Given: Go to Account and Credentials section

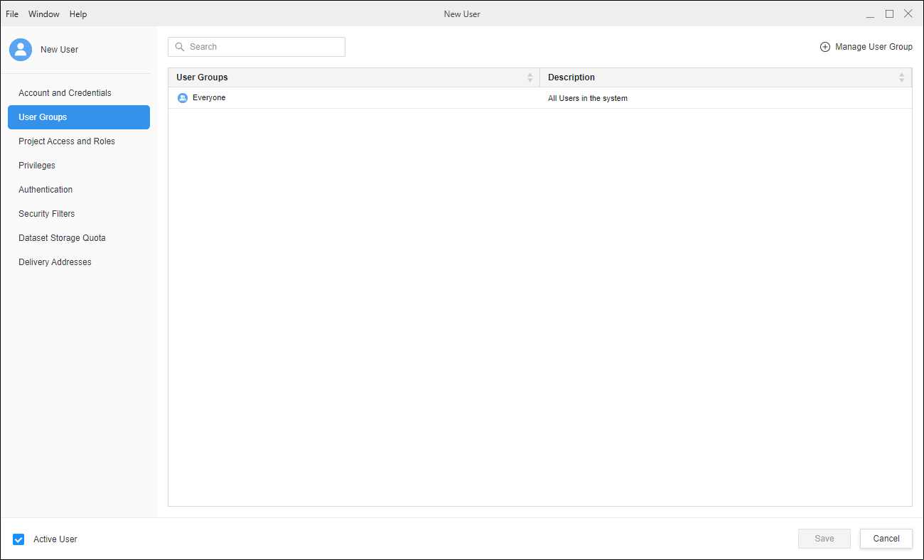Looking at the screenshot, I should 65,93.
